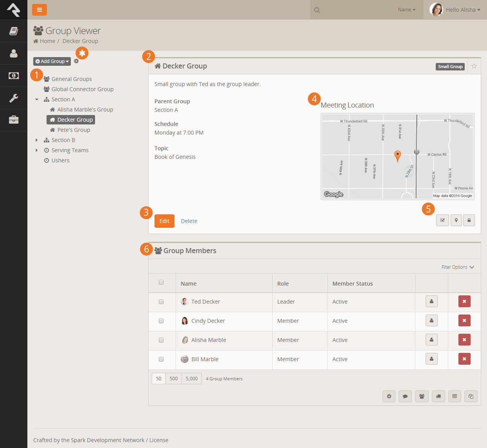Open the Add Group dropdown
The width and height of the screenshot is (487, 448).
click(x=52, y=61)
